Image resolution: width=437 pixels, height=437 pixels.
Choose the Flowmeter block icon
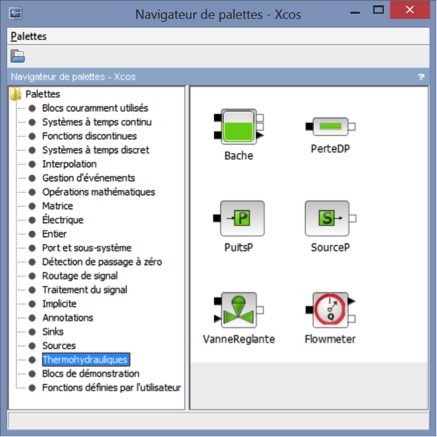pyautogui.click(x=331, y=310)
